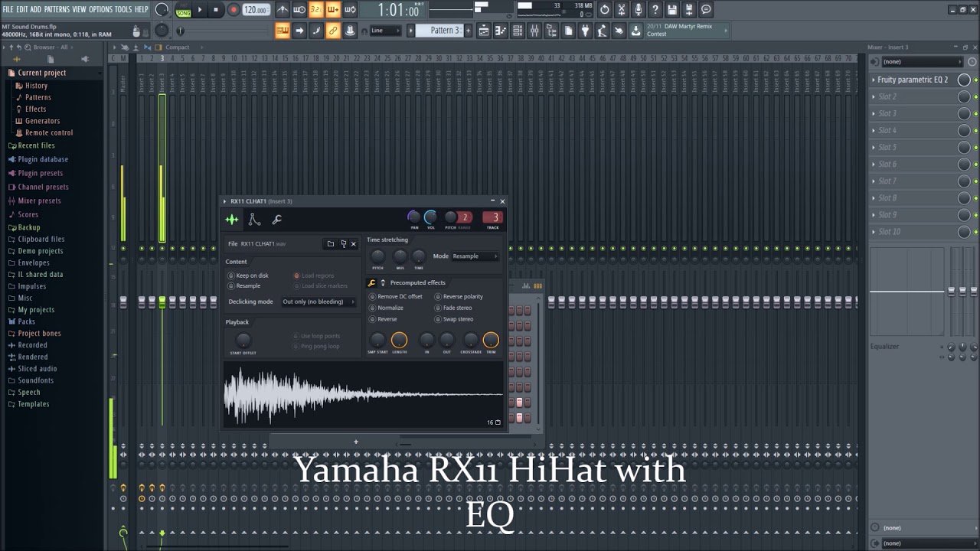980x551 pixels.
Task: Open the VIEW menu
Action: (80, 9)
